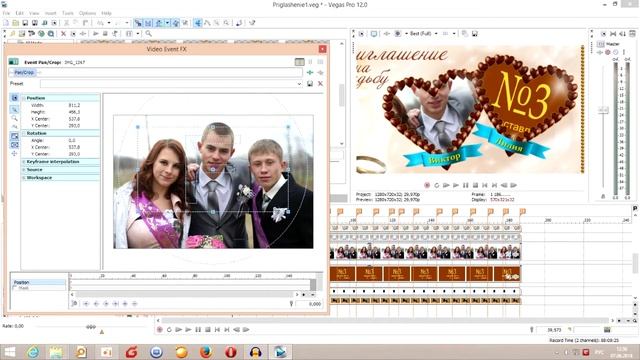Click the Windows Start button
The width and height of the screenshot is (640, 360).
click(x=9, y=352)
